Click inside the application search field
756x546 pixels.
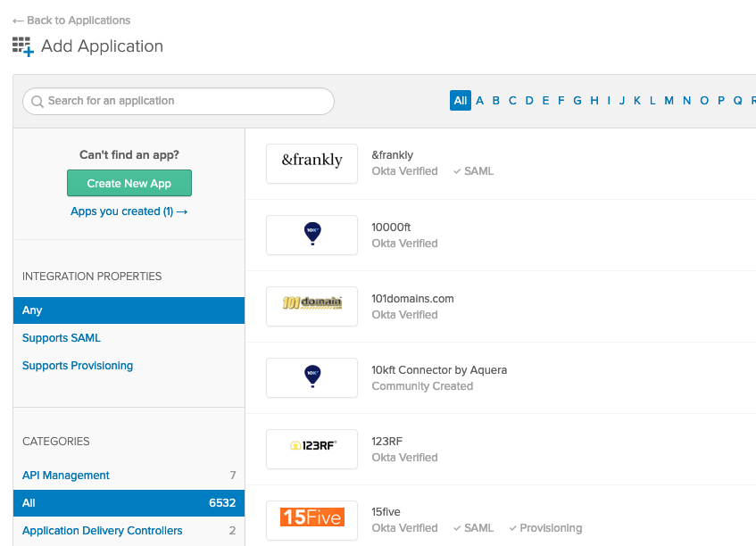[x=179, y=101]
